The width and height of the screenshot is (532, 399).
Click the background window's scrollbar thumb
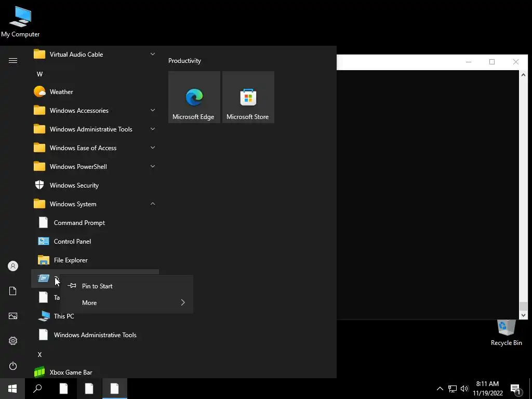[x=523, y=305]
